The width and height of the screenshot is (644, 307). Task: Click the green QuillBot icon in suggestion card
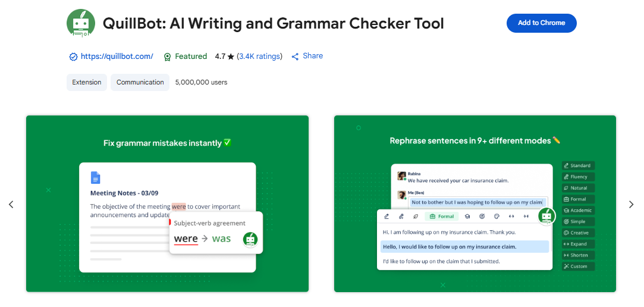[x=250, y=239]
